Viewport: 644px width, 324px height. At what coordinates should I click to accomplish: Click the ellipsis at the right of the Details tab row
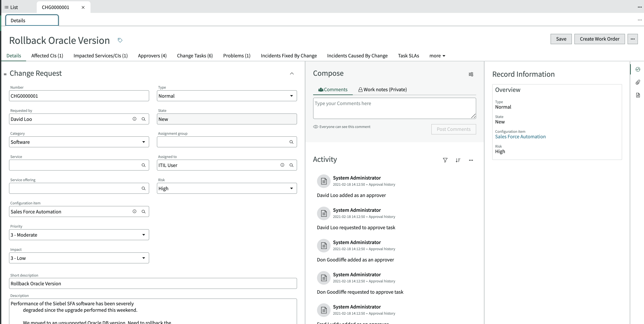pyautogui.click(x=639, y=20)
